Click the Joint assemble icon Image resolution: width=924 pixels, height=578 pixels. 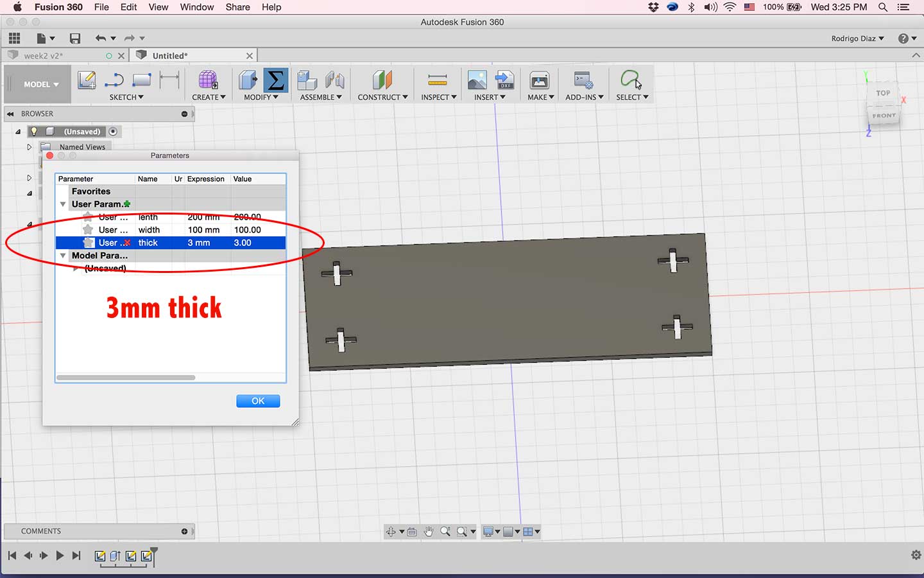pos(334,80)
